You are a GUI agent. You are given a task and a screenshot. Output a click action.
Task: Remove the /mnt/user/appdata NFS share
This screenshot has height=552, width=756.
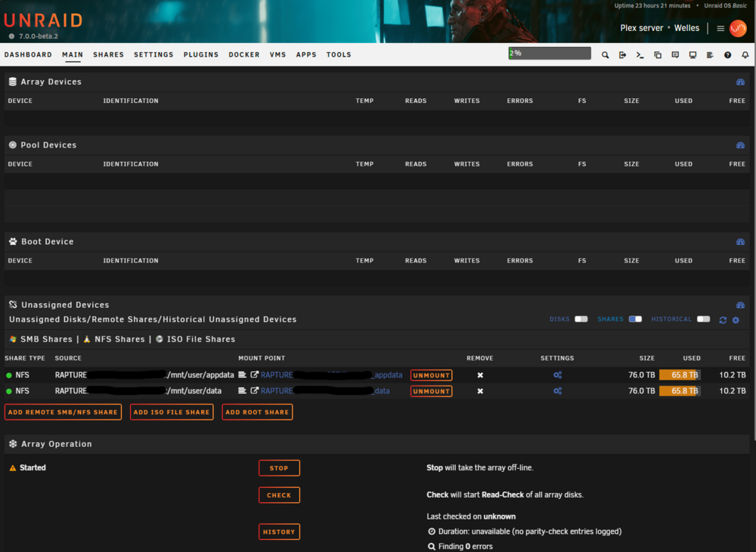(480, 375)
